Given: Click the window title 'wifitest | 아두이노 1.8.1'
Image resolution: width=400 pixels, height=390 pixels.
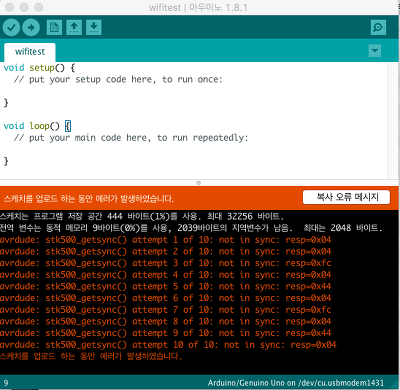Looking at the screenshot, I should tap(198, 7).
